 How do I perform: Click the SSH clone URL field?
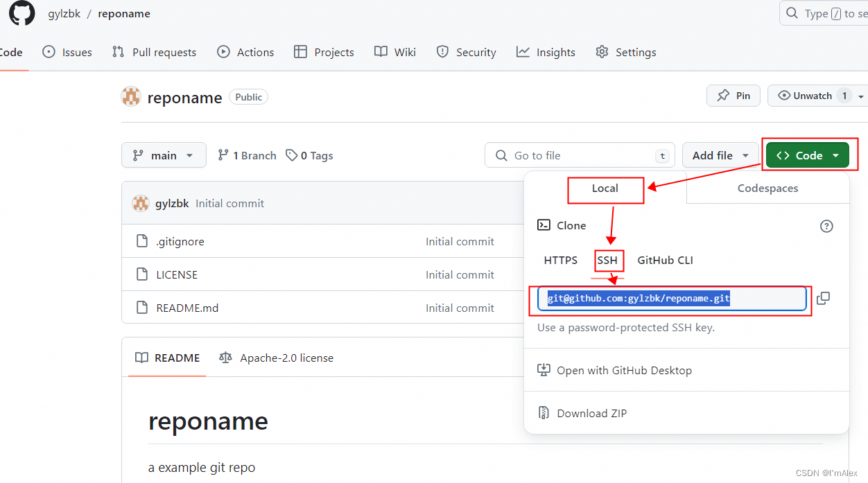[672, 299]
